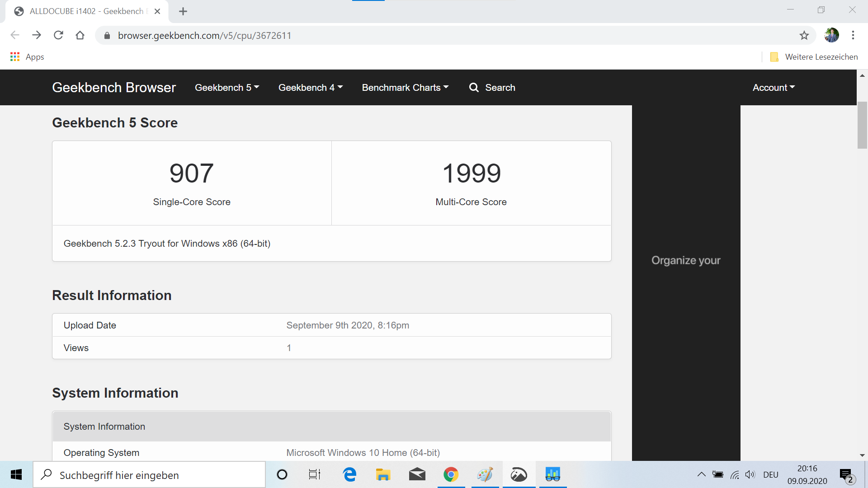Bookmark this page with the star
This screenshot has height=488, width=868.
[x=804, y=35]
